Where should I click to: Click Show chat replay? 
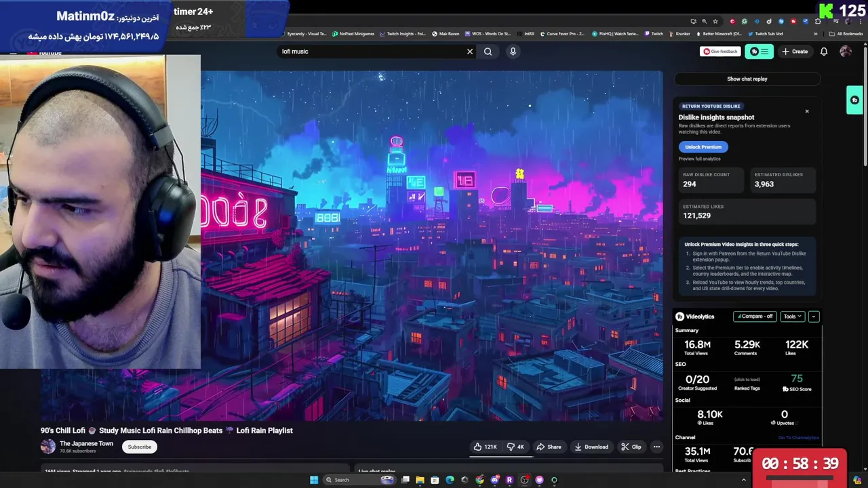747,79
